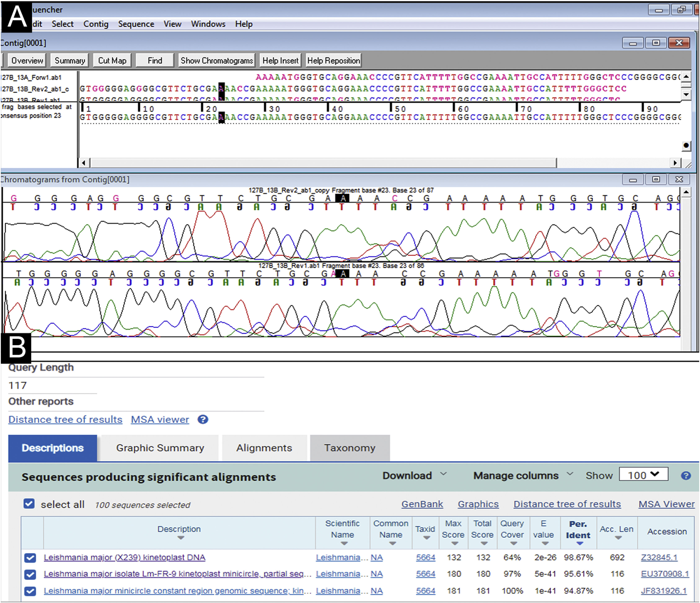
Task: Click the blue help icon beside MSA viewer
Action: tap(203, 419)
